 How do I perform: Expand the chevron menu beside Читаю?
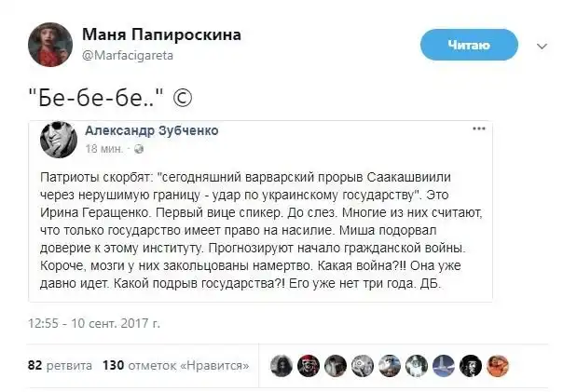coord(543,44)
